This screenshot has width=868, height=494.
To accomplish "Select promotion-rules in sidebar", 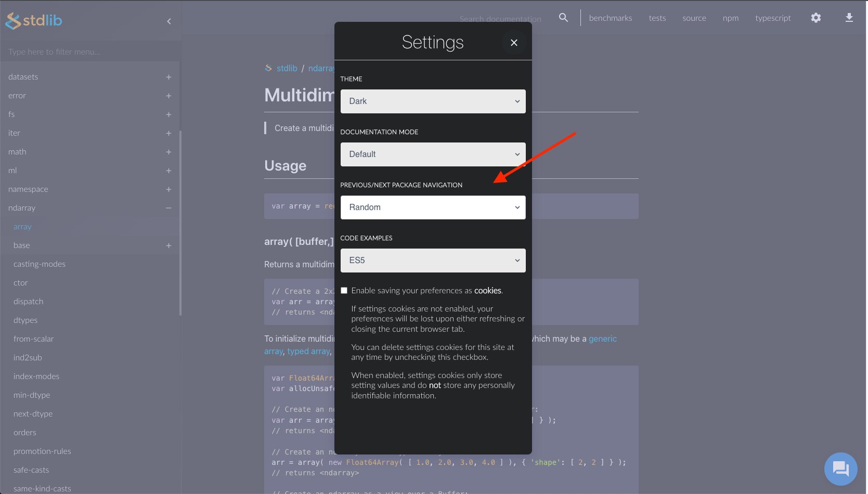I will pos(42,451).
